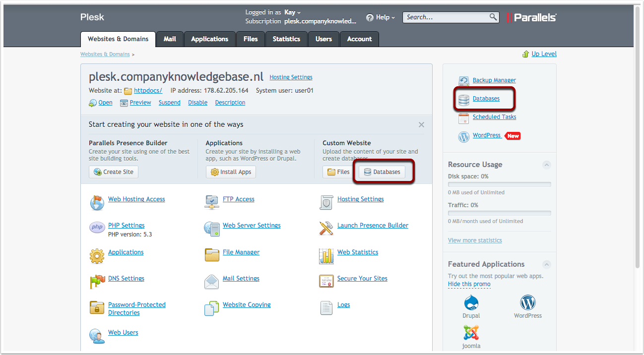Viewport: 644px width, 355px height.
Task: Click the WordPress icon next to New badge
Action: pyautogui.click(x=463, y=137)
